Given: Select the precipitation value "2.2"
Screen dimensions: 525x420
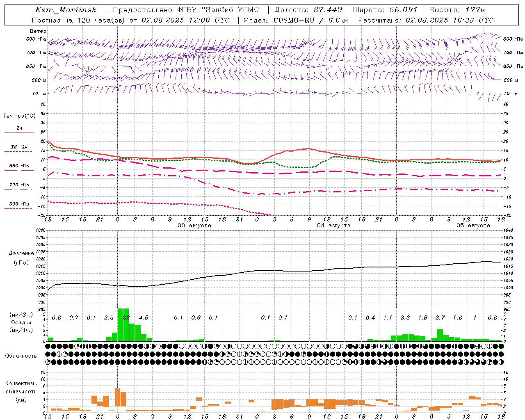Looking at the screenshot, I should [x=109, y=318].
